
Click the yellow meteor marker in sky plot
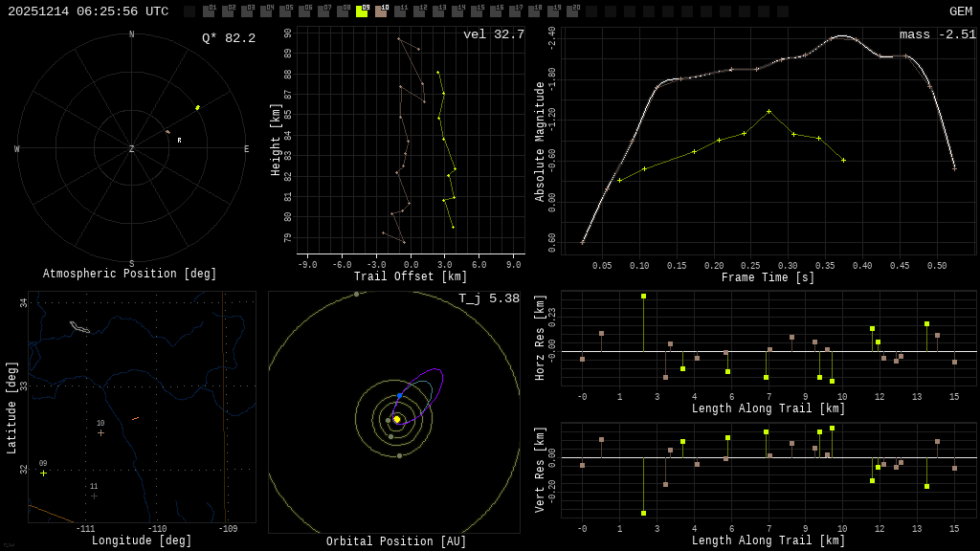pyautogui.click(x=197, y=108)
